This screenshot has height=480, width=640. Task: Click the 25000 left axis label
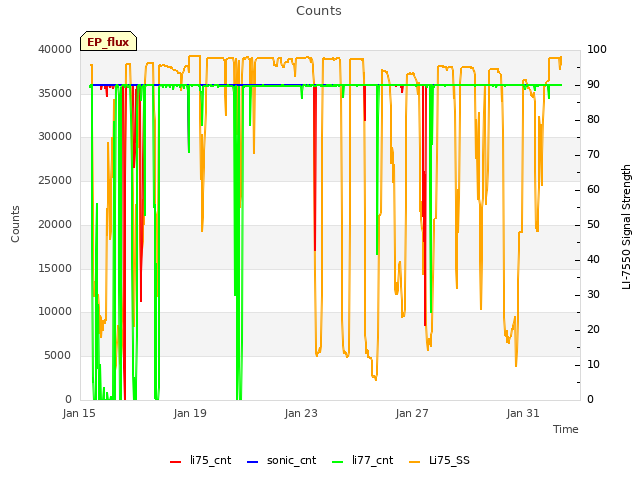click(x=55, y=181)
